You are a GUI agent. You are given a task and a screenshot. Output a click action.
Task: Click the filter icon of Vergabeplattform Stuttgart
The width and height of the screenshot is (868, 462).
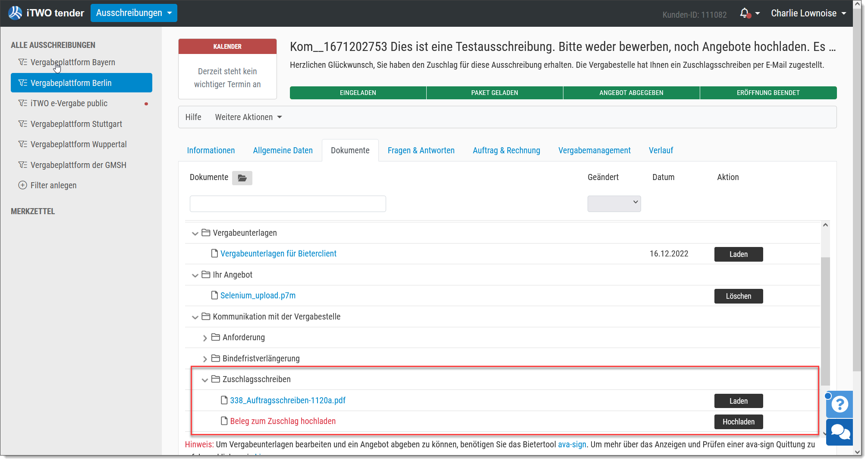pyautogui.click(x=23, y=124)
